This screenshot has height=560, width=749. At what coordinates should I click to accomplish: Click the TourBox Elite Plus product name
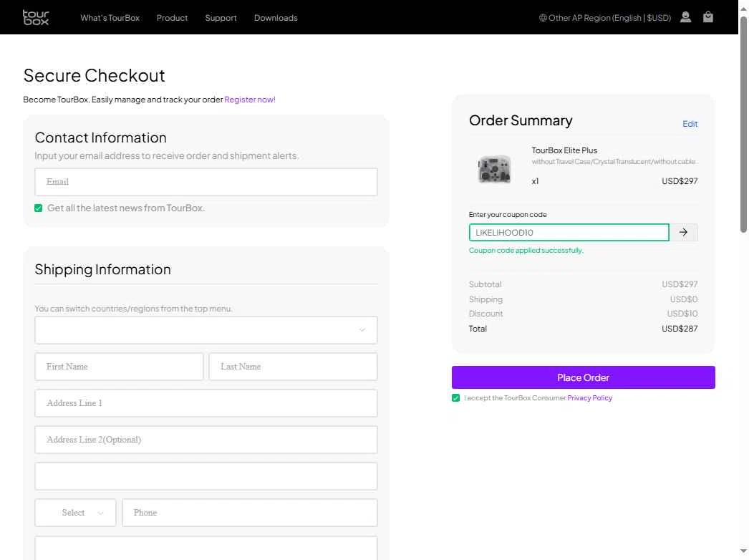pos(564,150)
